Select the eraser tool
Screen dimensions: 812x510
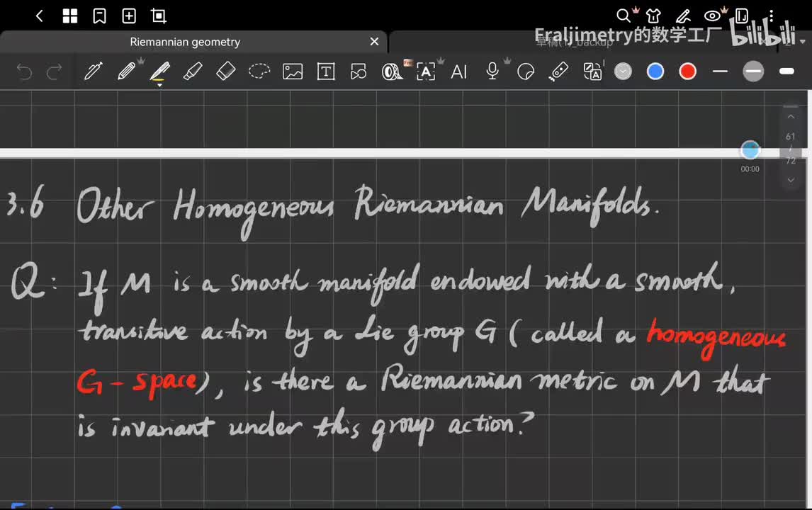pos(226,72)
